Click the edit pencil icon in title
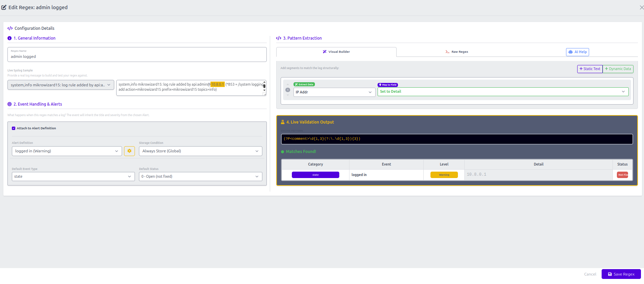Viewport: 644px width, 284px height. [4, 7]
